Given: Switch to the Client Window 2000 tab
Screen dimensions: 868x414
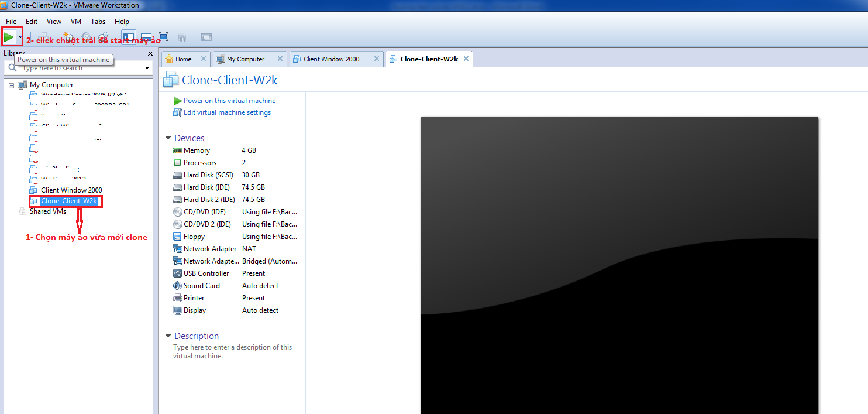Looking at the screenshot, I should [331, 59].
